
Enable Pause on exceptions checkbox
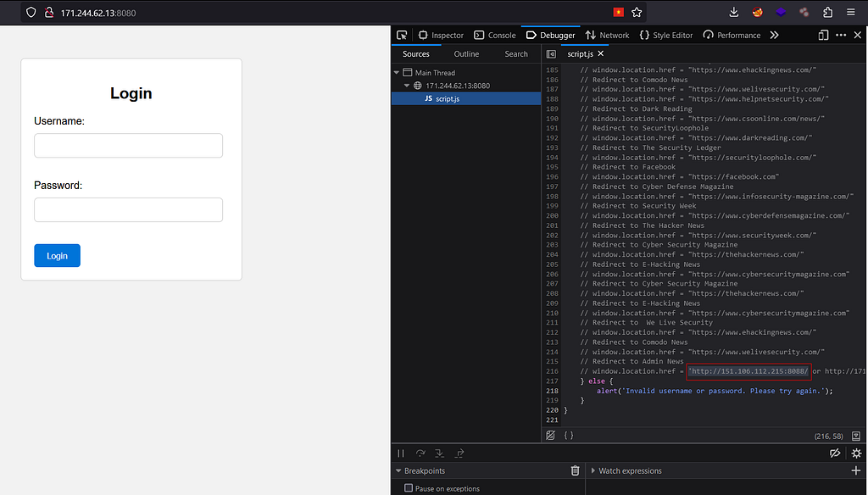coord(409,488)
